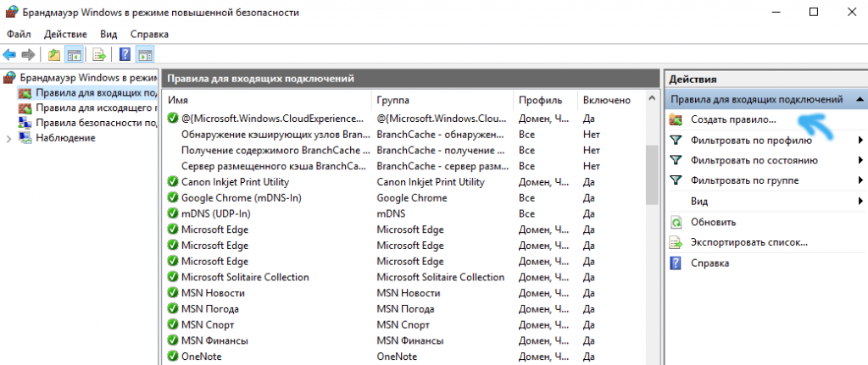Open the Вид menu in menu bar

(109, 34)
